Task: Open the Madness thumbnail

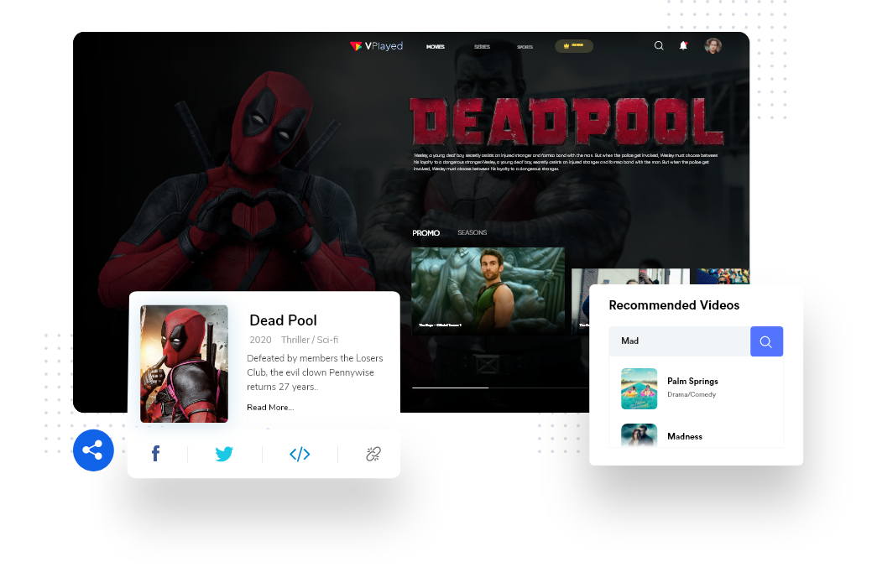Action: (x=639, y=435)
